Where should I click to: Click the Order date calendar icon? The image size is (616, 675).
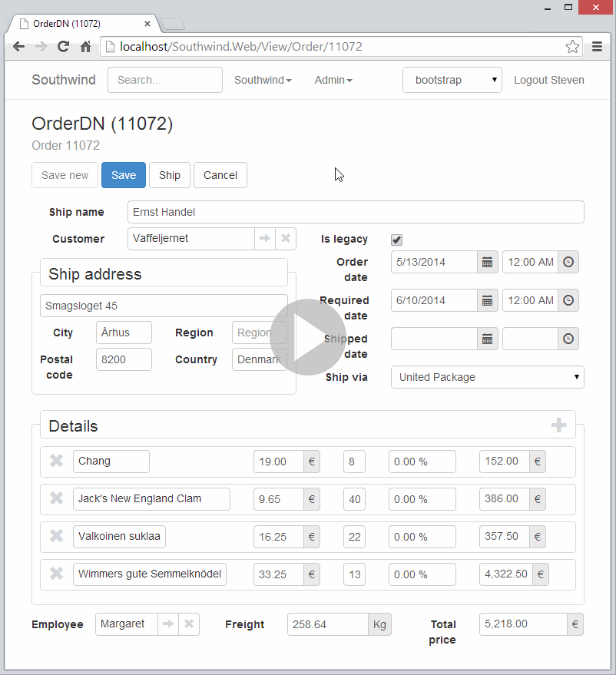[487, 262]
